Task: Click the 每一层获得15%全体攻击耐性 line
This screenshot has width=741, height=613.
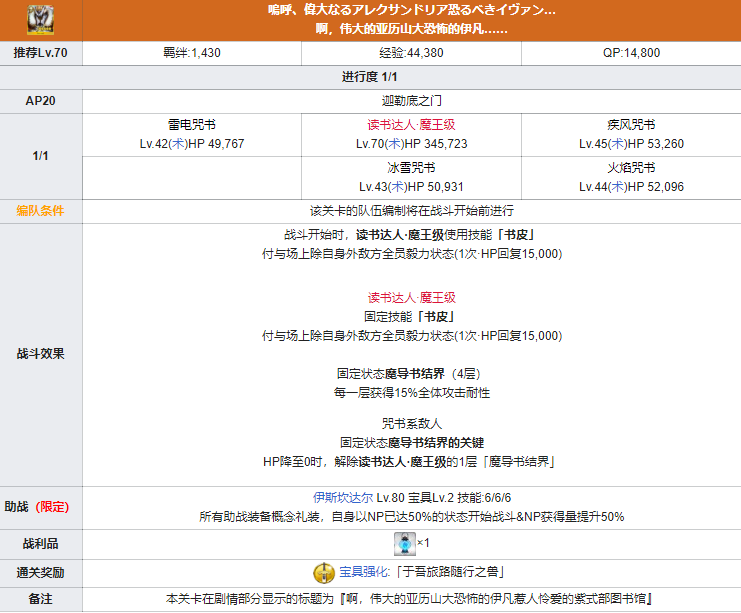Action: pos(411,393)
